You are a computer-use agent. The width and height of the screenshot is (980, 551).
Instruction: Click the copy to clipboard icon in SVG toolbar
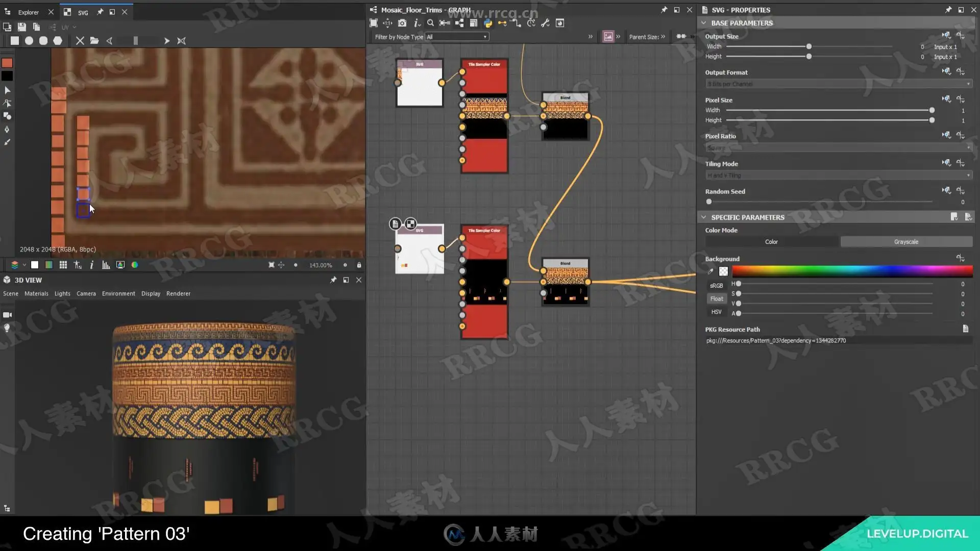(x=36, y=27)
